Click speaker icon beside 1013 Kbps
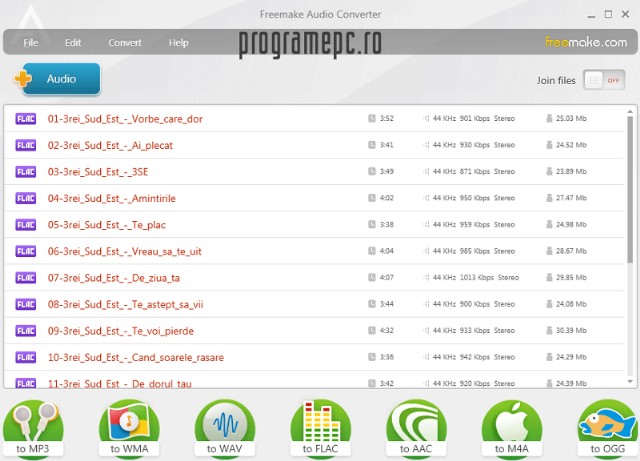 (426, 278)
